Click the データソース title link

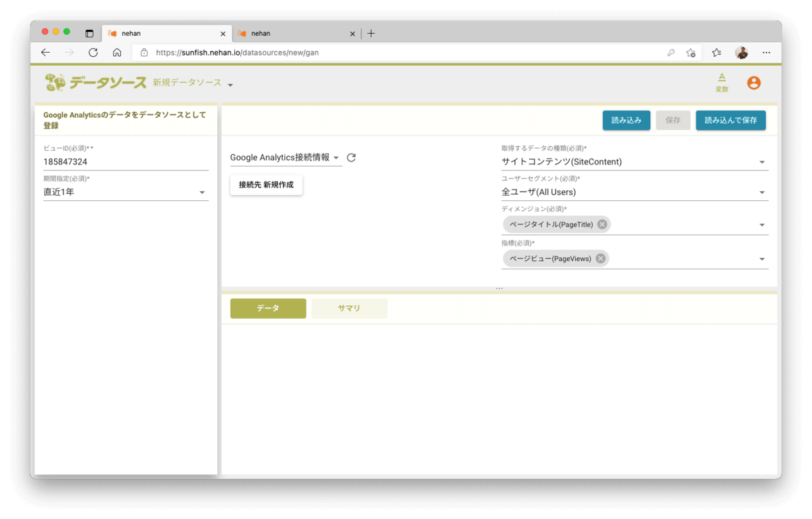pos(108,83)
